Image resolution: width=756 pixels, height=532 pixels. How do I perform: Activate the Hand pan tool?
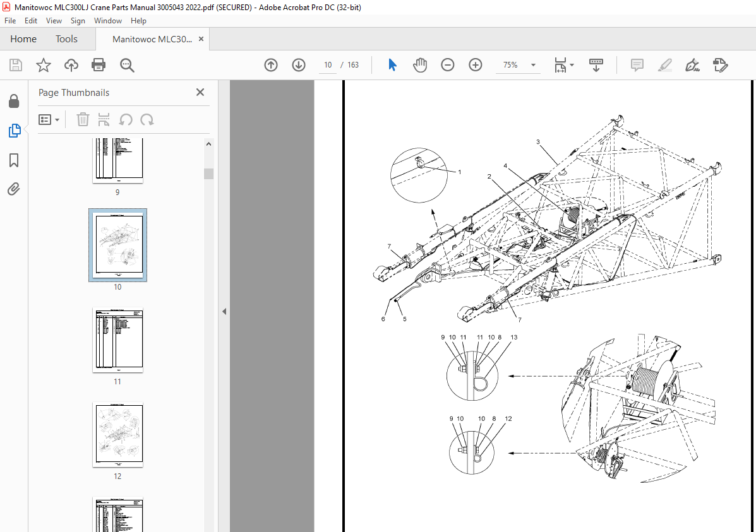420,65
